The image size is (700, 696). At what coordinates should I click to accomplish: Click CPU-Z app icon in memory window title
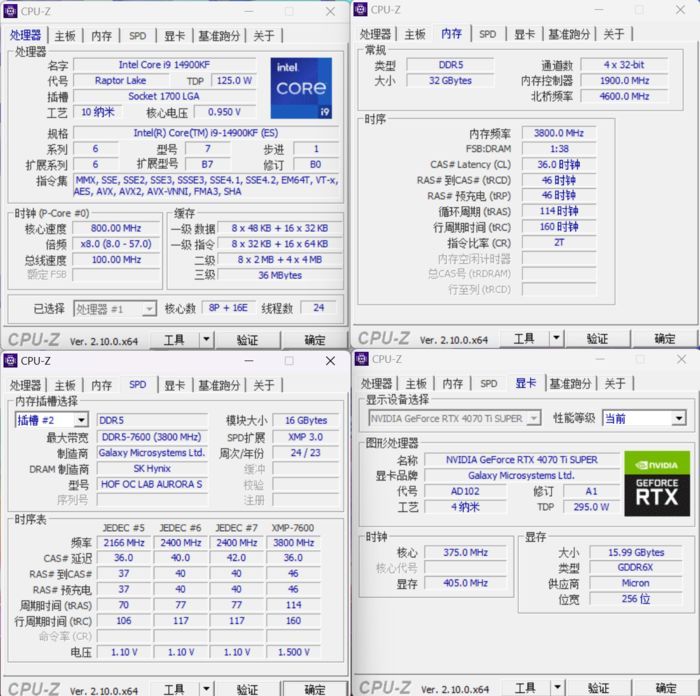[360, 9]
